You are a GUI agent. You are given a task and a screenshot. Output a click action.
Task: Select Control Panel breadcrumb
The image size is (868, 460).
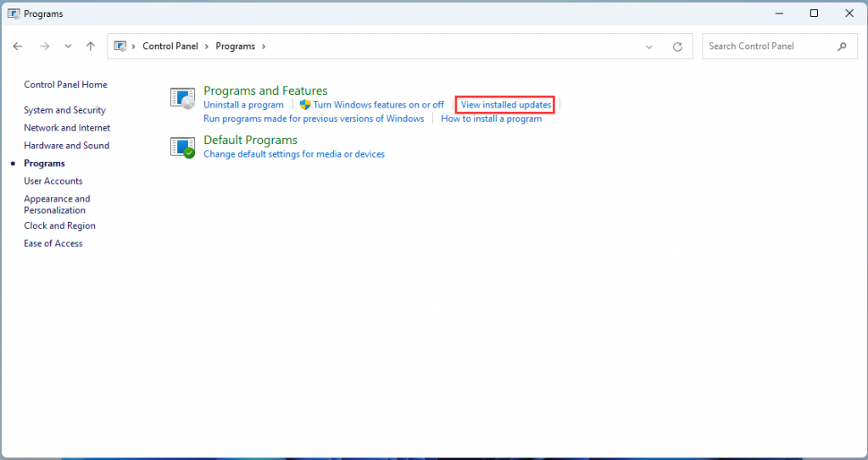point(170,46)
